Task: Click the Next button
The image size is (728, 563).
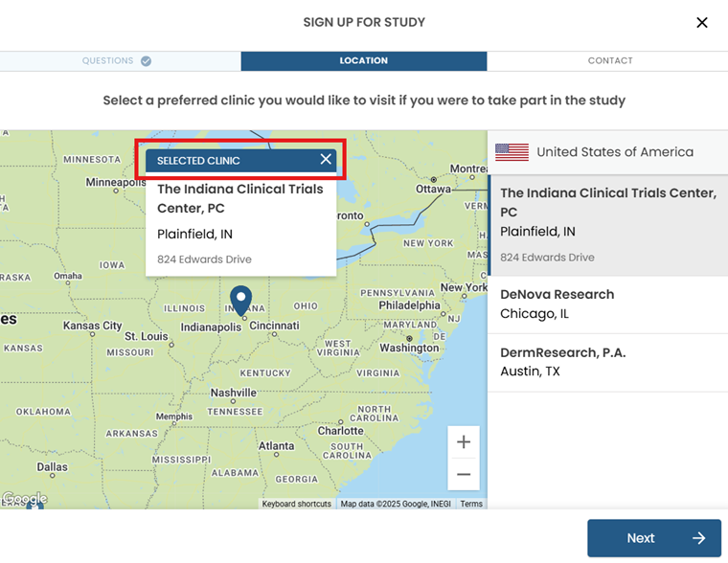Action: (x=653, y=538)
